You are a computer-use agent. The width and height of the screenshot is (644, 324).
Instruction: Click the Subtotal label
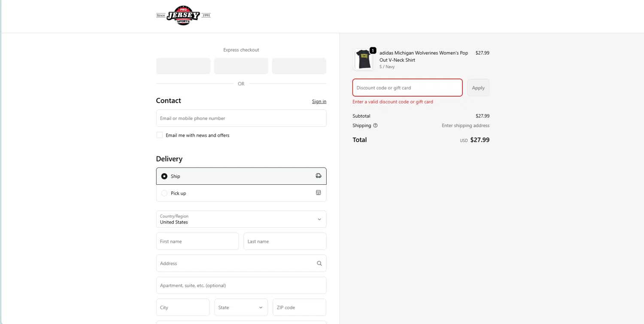point(361,116)
